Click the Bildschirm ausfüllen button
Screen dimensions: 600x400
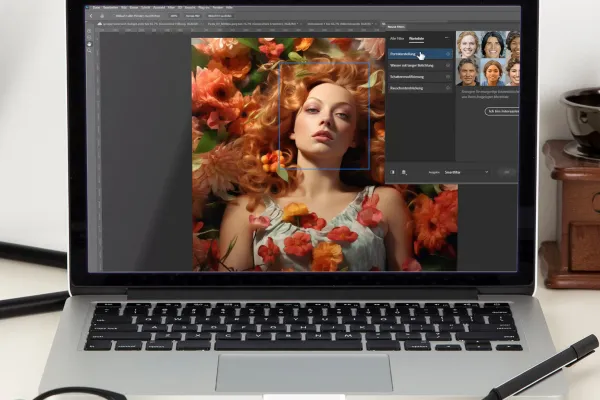pos(220,16)
